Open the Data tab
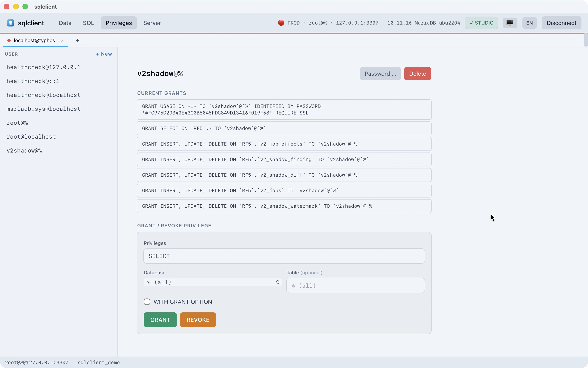Viewport: 588px width, 368px height. (x=65, y=23)
